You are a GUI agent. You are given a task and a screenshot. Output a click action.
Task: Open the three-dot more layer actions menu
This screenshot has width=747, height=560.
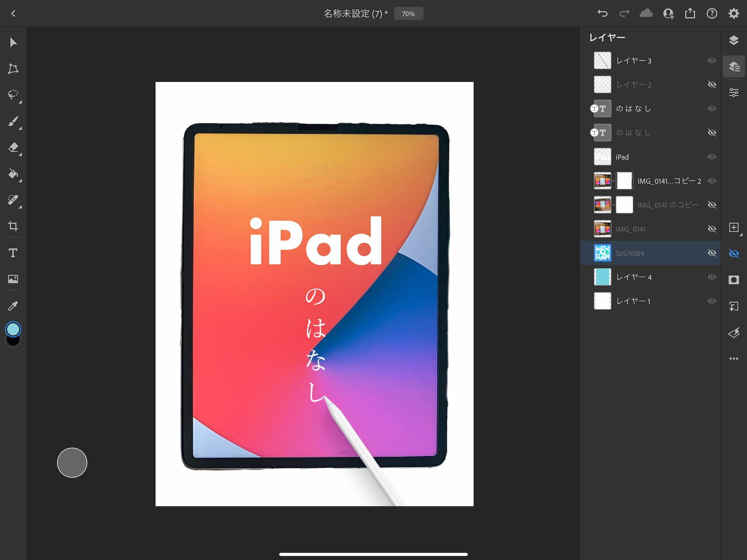[x=734, y=359]
